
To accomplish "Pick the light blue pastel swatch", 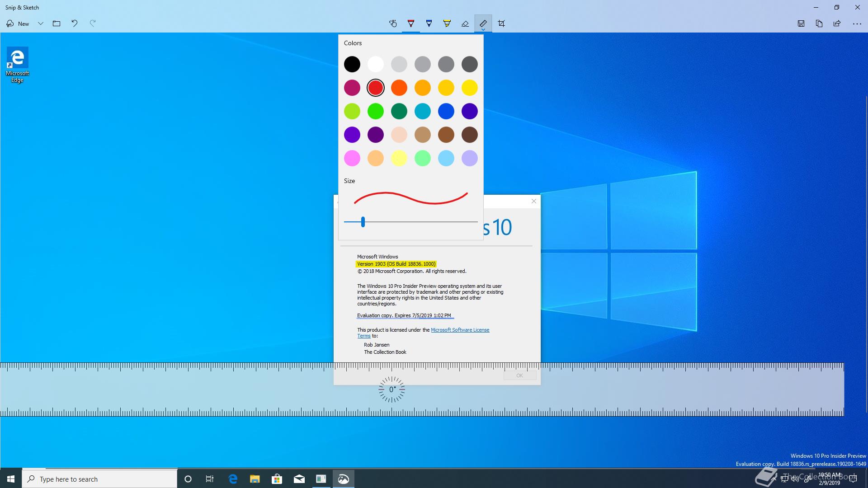I will point(446,158).
